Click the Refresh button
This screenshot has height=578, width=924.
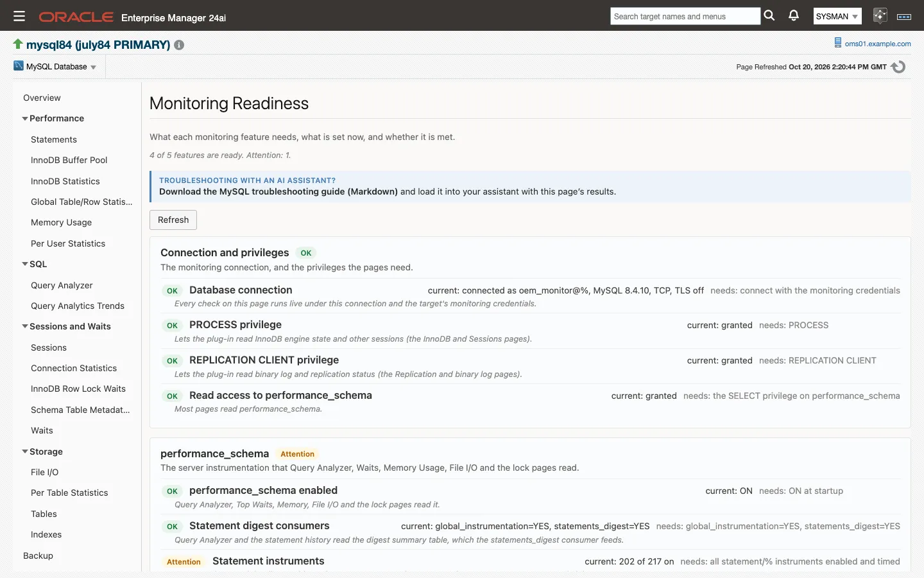[x=173, y=220]
